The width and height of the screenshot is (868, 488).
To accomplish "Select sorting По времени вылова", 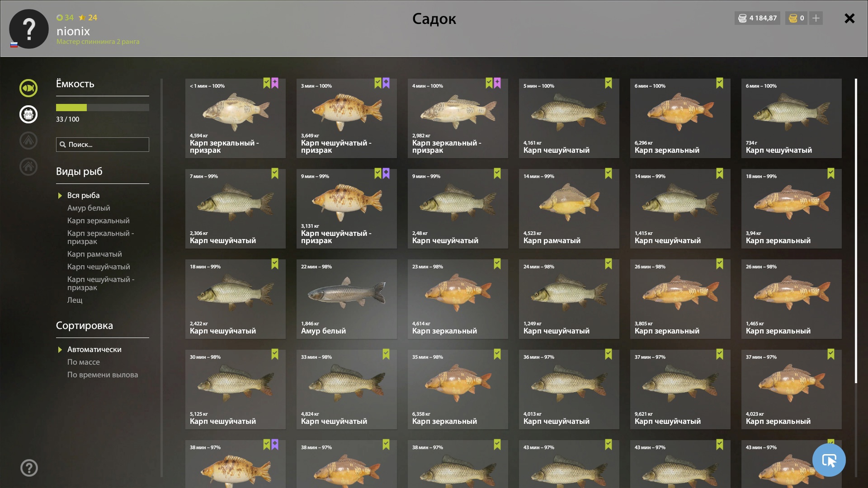I will click(103, 375).
